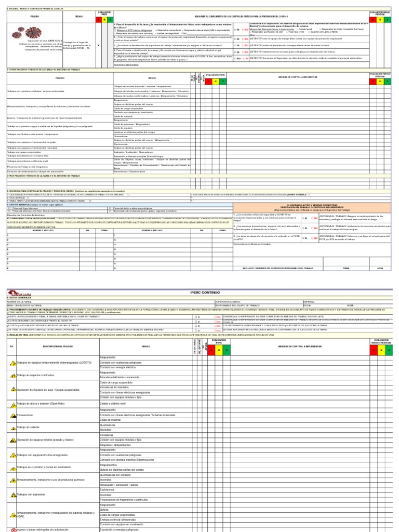This screenshot has height=532, width=399.
Task: Click the 'Atmósfera deficiente o enrarecida' risk cell
Action: tap(146, 377)
